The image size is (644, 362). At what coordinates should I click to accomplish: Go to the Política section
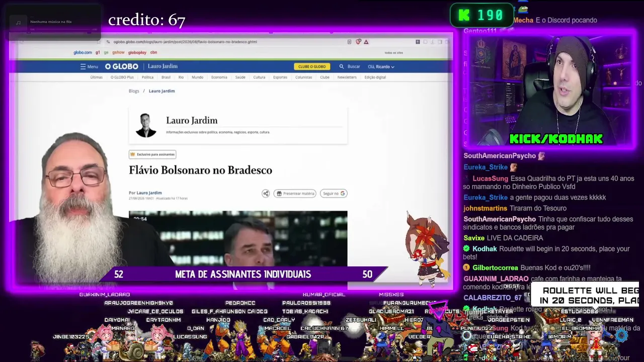[147, 77]
